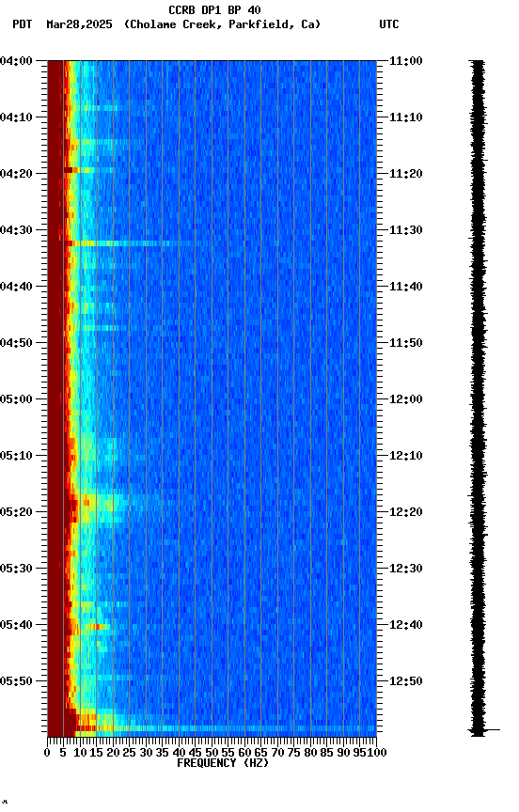The height and width of the screenshot is (812, 519).
Task: Click the '04:00' PDT time label
Action: click(x=16, y=61)
